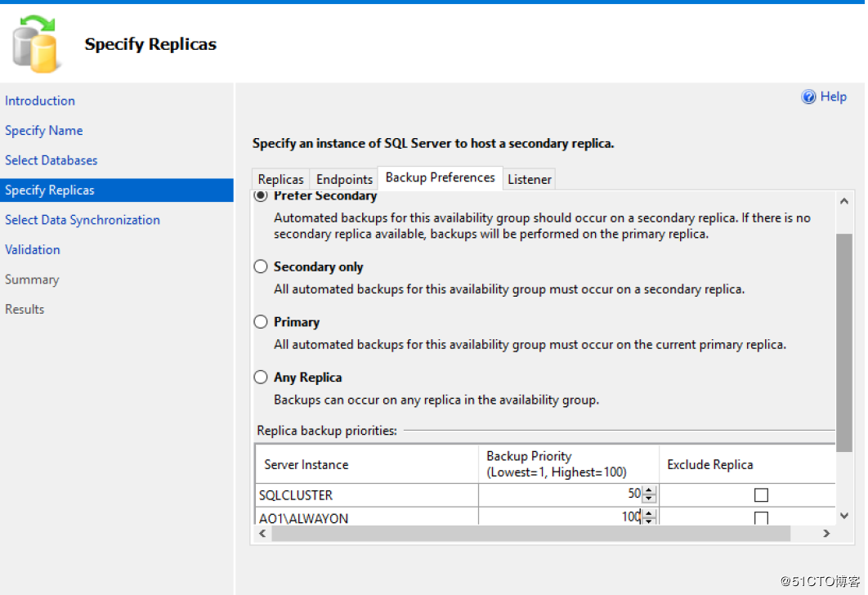
Task: Increase SQLCLUSTER backup priority with up arrow
Action: [649, 490]
